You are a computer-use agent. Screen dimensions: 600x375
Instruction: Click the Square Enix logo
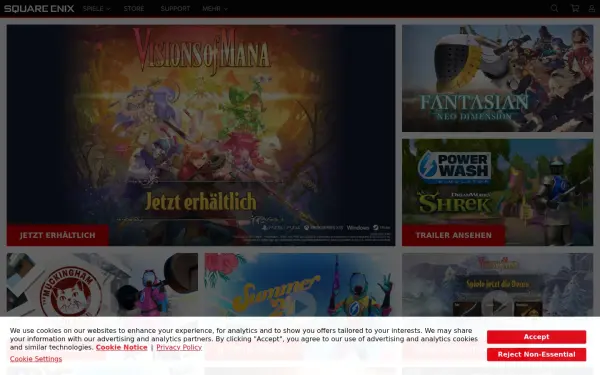39,8
